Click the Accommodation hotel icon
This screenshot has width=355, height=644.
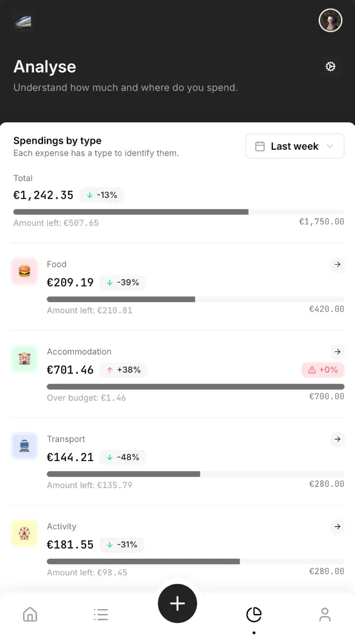(x=25, y=358)
